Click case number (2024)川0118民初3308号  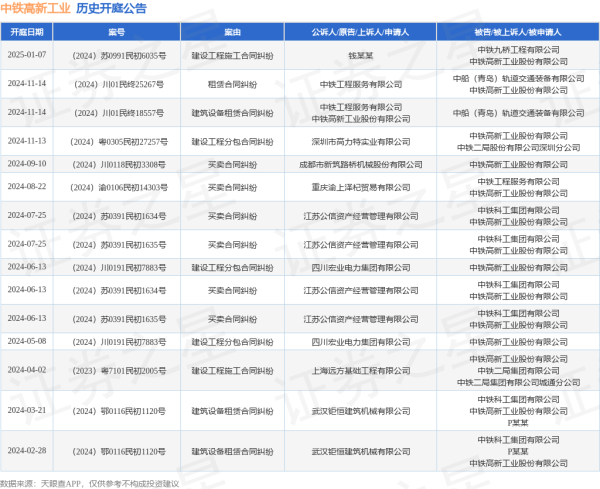119,165
